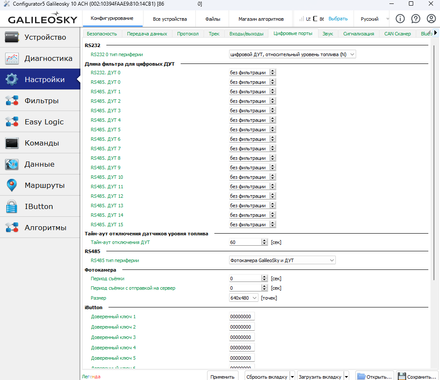Viewport: 440px width, 380px height.
Task: Click the Сбросить вкладку button
Action: point(267,377)
